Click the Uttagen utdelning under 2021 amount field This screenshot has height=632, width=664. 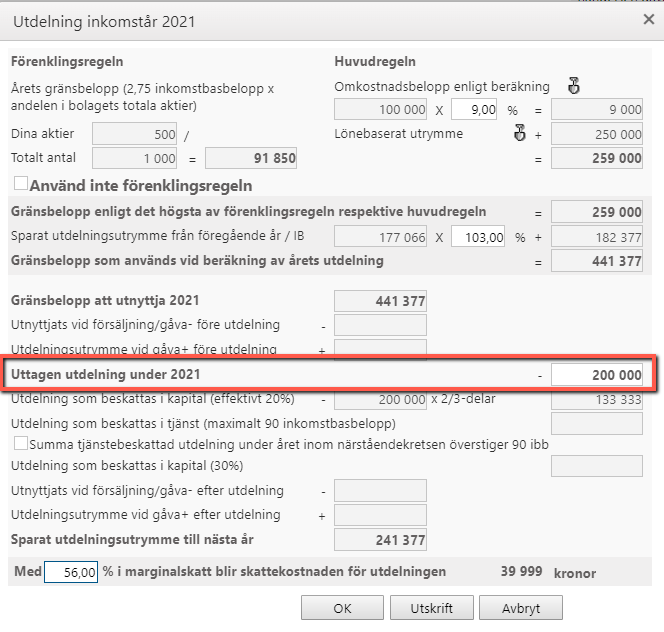coord(597,375)
